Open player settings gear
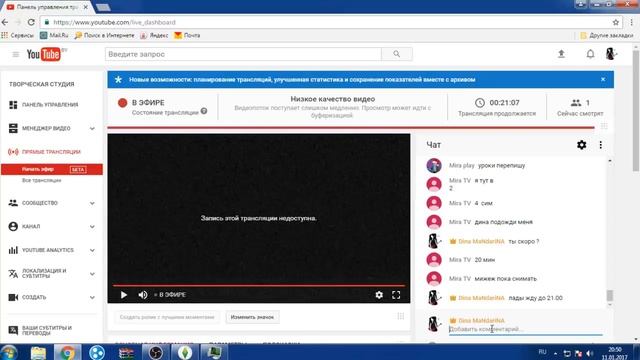Screen dimensions: 640x360 click(379, 295)
